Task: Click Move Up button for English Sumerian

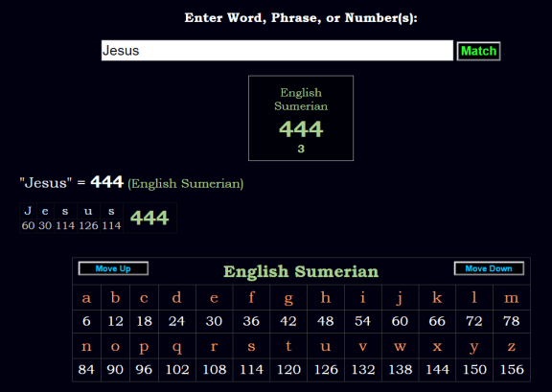Action: 113,268
